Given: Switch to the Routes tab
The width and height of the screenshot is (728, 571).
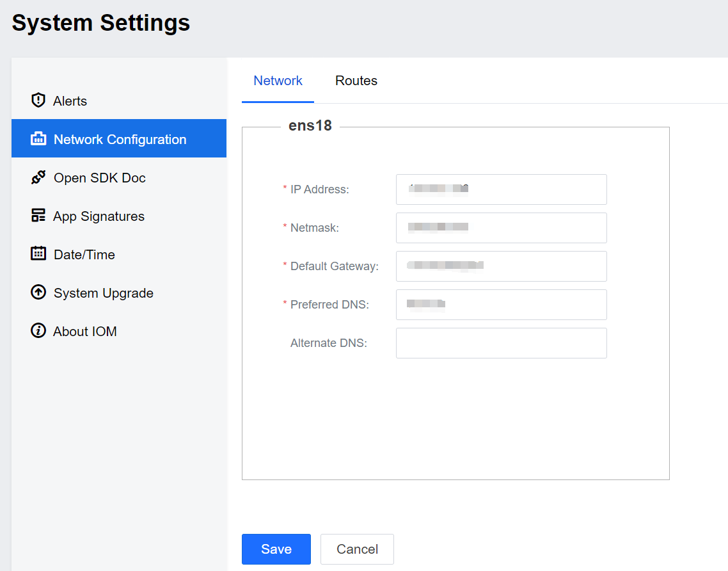Looking at the screenshot, I should click(356, 81).
